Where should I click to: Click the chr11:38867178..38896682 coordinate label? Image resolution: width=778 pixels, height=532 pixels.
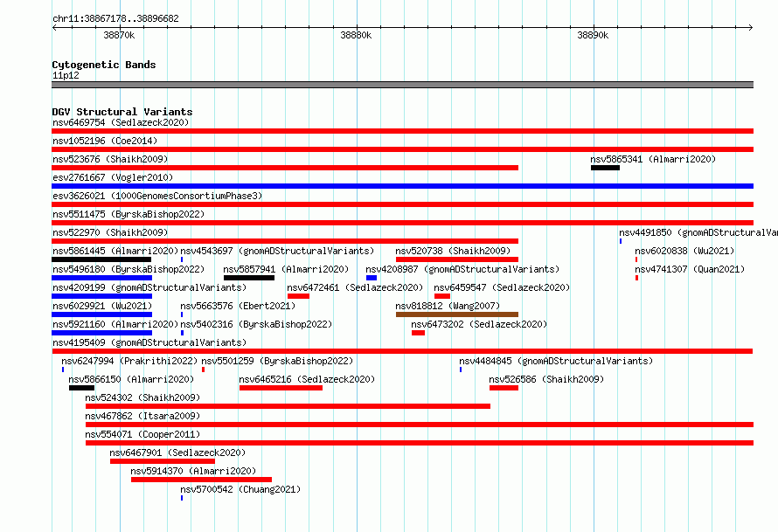(115, 18)
